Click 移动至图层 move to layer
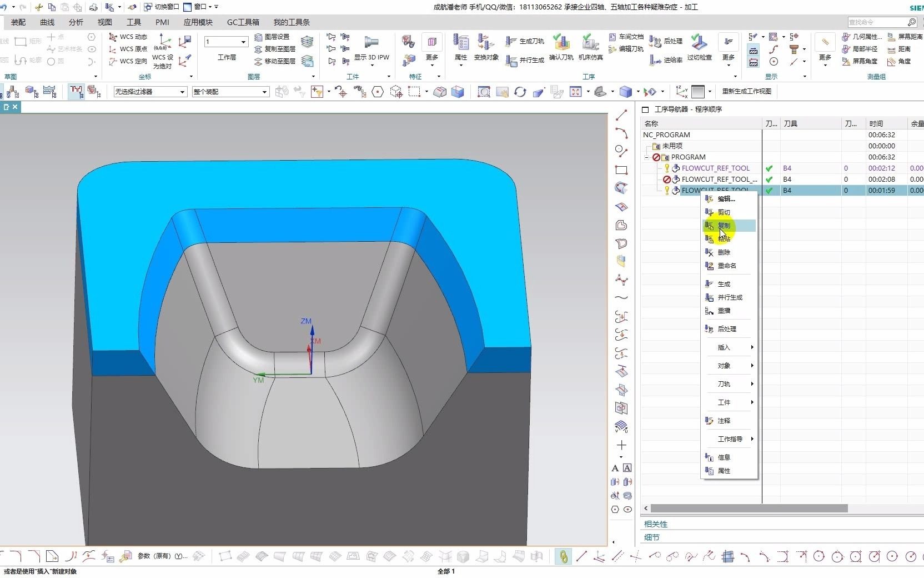The image size is (924, 578). [275, 61]
